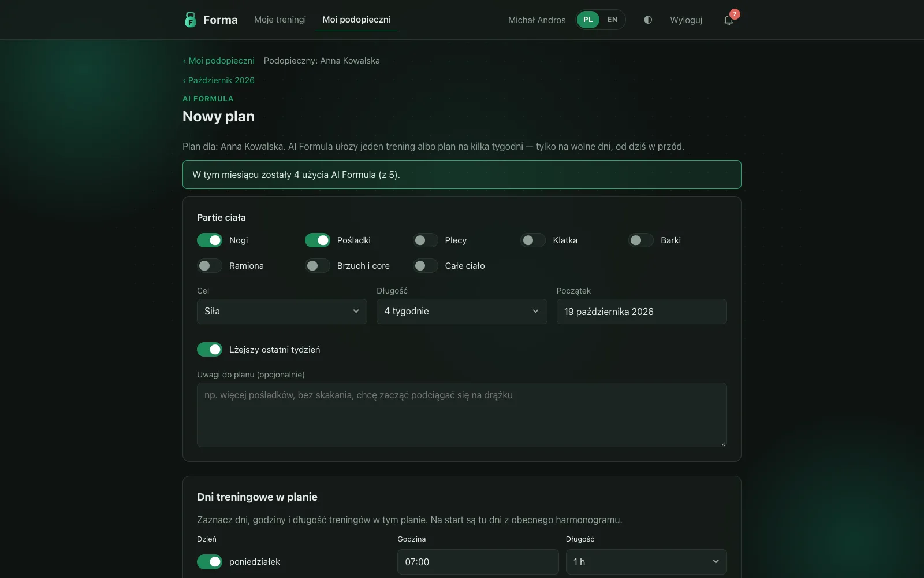Viewport: 924px width, 578px height.
Task: Click the AI FORMULA label
Action: click(208, 99)
